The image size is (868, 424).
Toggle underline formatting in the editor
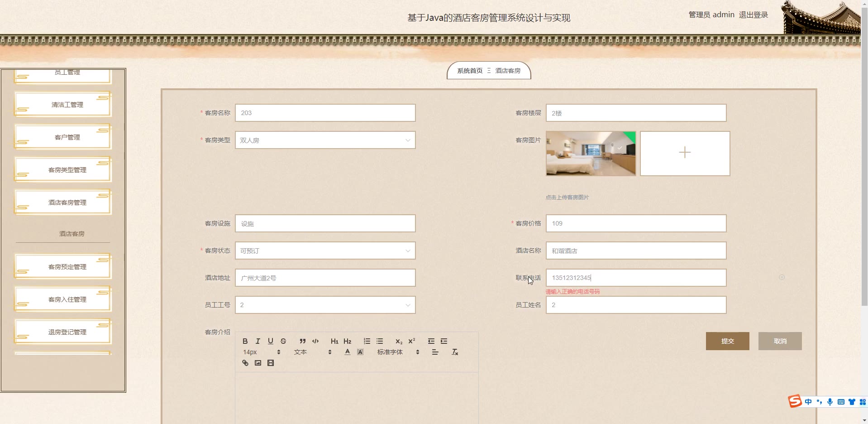tap(270, 341)
